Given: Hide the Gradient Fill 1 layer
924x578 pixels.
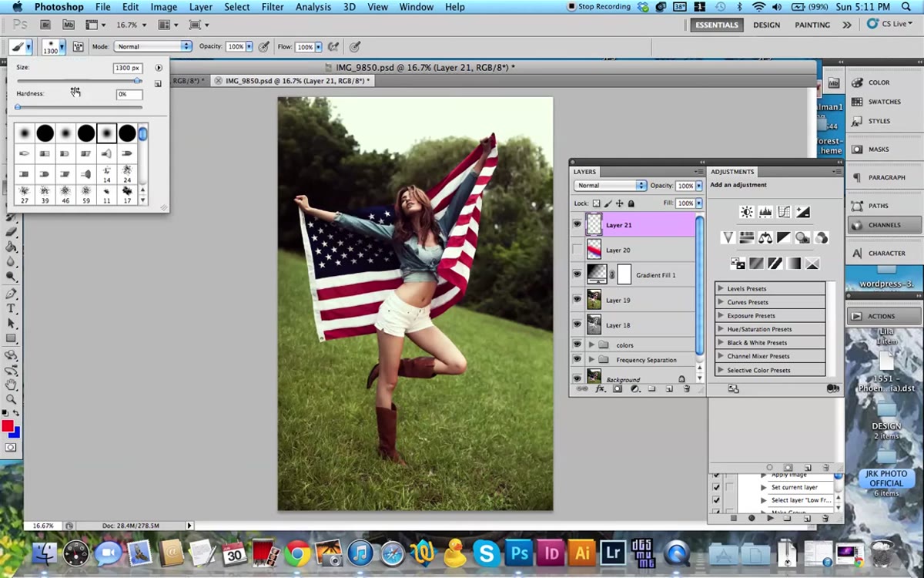Looking at the screenshot, I should click(577, 274).
